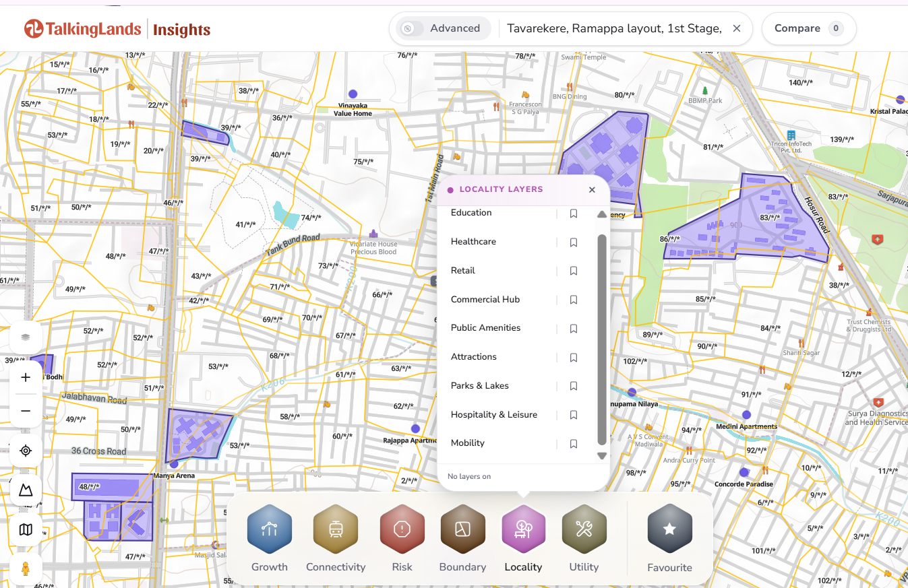The image size is (908, 588).
Task: Bookmark the Education layer
Action: tap(574, 214)
